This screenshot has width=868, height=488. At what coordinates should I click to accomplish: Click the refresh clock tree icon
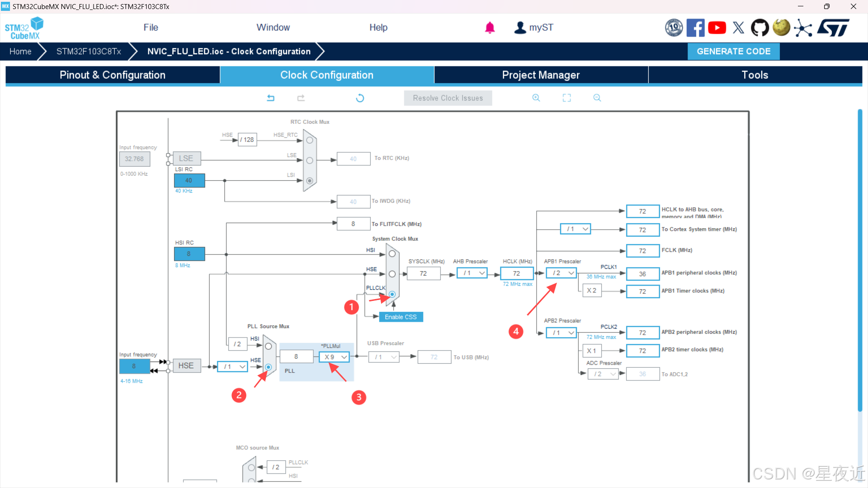click(x=360, y=98)
